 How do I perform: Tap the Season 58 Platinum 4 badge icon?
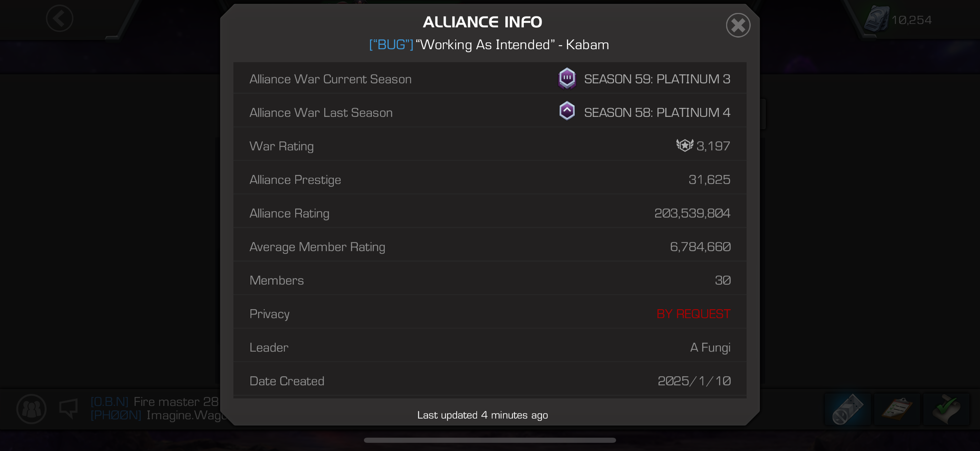[567, 111]
